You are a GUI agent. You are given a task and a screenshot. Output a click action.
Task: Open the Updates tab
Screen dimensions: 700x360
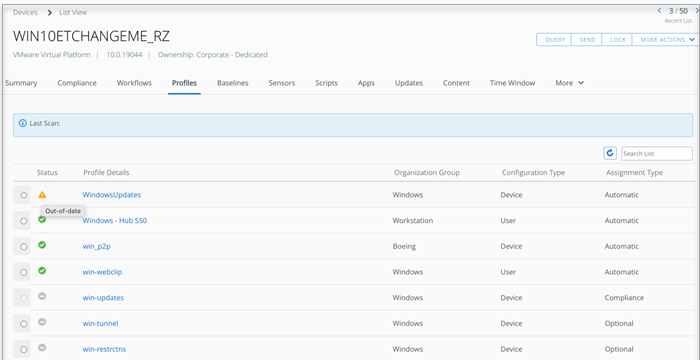[408, 83]
